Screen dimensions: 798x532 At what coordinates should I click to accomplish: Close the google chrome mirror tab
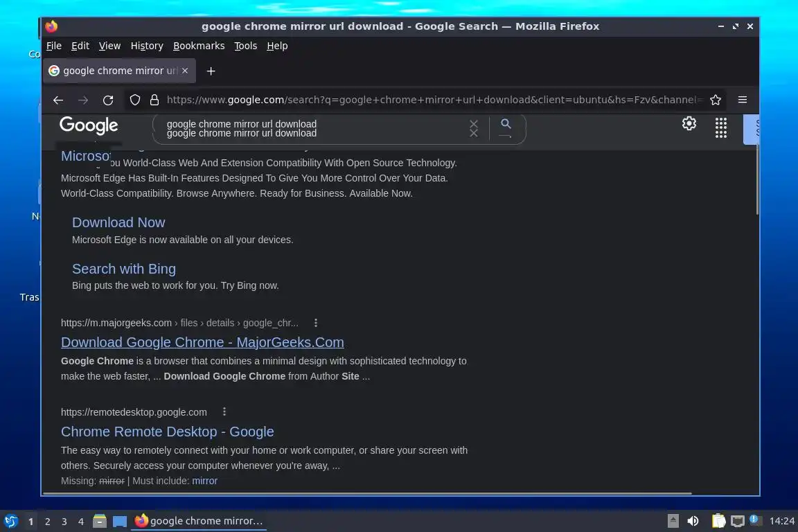pyautogui.click(x=185, y=71)
